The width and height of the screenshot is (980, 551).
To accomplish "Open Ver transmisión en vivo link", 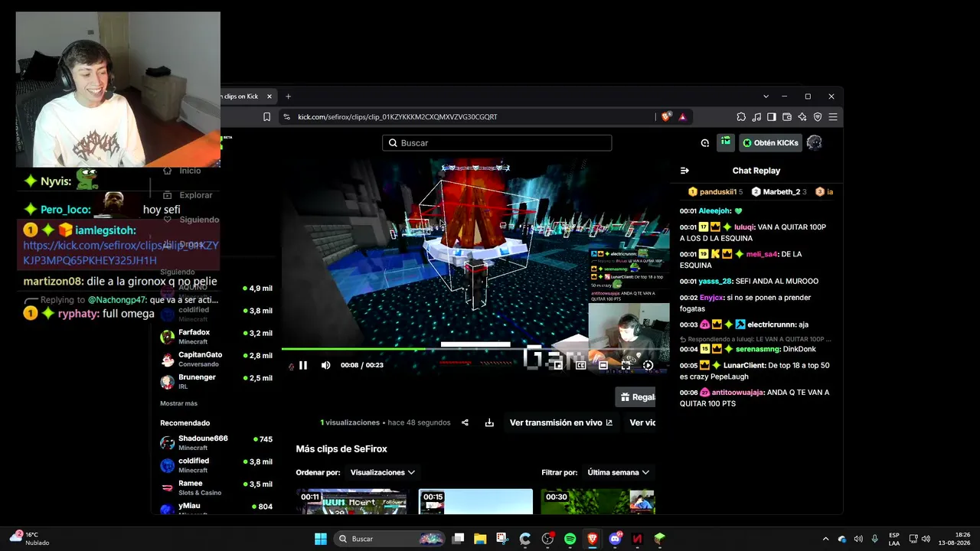I will 561,422.
